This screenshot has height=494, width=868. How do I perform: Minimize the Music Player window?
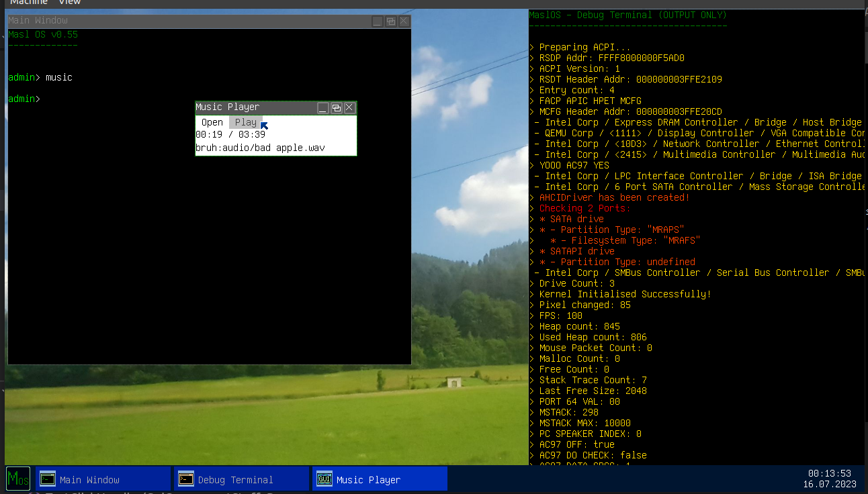[x=322, y=107]
